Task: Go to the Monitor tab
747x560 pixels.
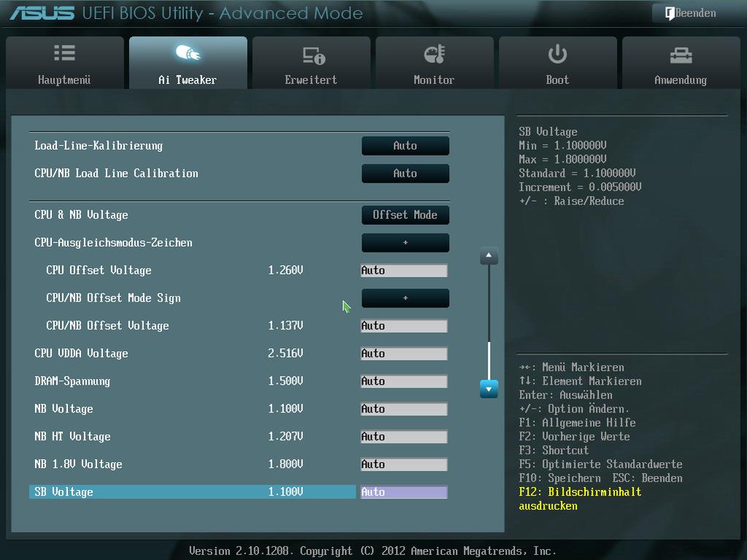Action: click(x=434, y=63)
